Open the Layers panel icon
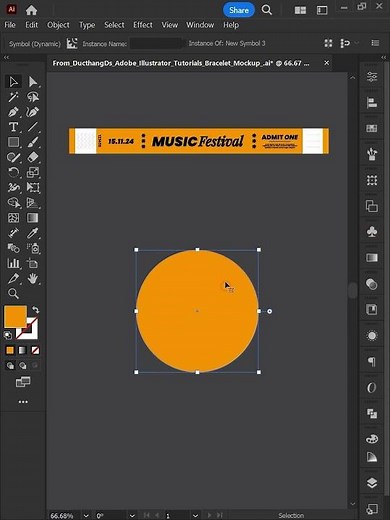 (372, 483)
